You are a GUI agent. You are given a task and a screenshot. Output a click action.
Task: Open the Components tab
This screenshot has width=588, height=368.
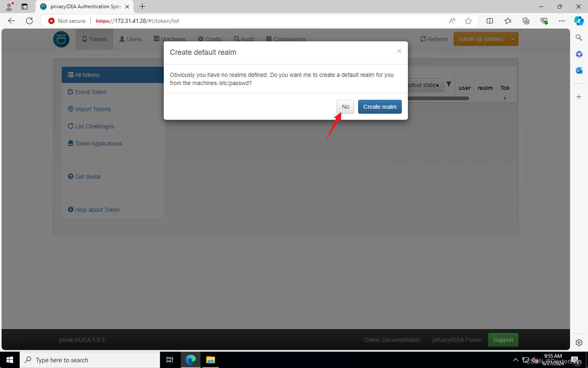[286, 39]
